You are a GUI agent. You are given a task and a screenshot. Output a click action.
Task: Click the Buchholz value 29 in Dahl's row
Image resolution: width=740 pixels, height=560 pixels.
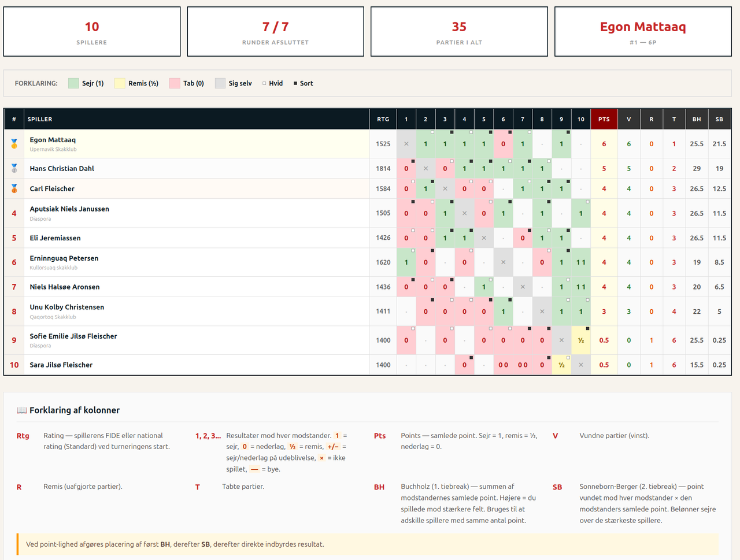(697, 169)
